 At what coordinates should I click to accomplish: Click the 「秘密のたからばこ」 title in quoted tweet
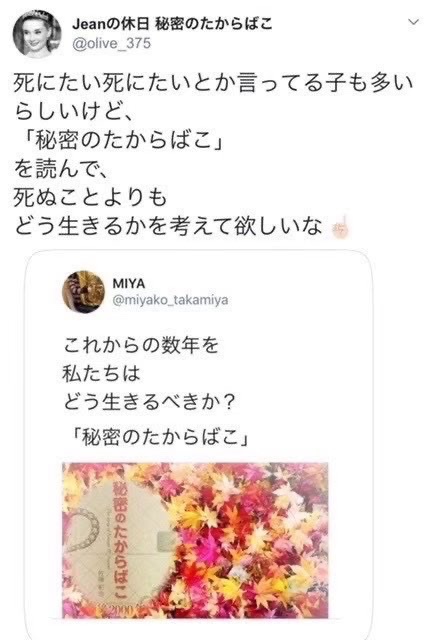coord(160,437)
